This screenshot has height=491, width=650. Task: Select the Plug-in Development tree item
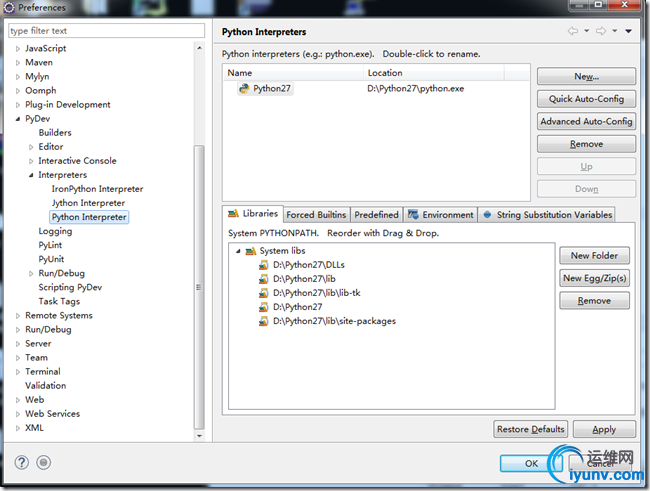click(x=68, y=105)
